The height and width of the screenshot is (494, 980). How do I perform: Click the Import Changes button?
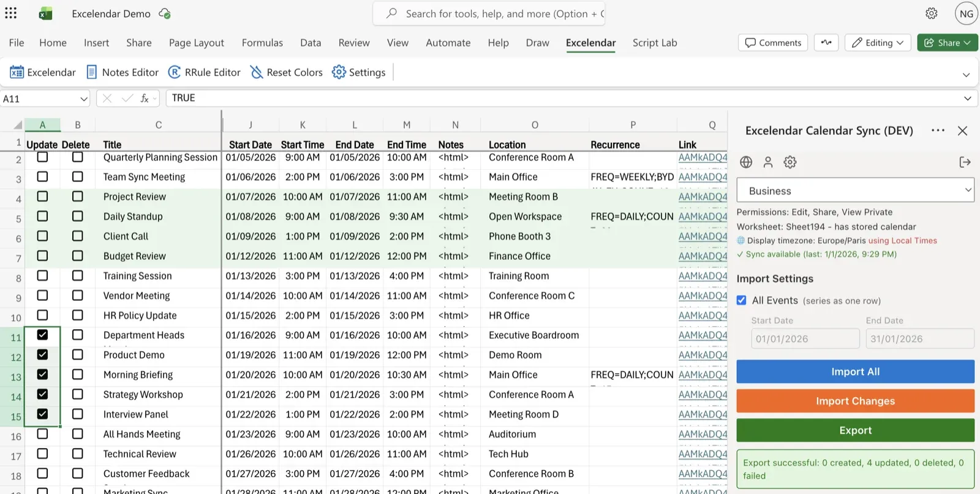(x=855, y=401)
